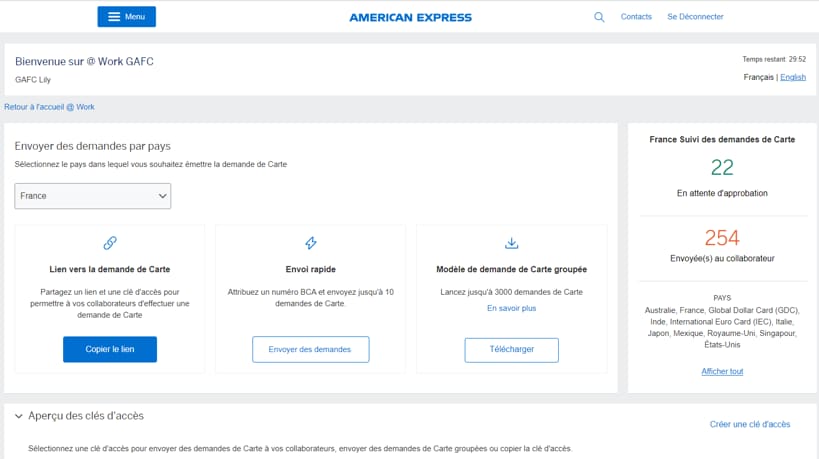The height and width of the screenshot is (459, 819).
Task: Follow the En savoir plus link
Action: pos(511,308)
